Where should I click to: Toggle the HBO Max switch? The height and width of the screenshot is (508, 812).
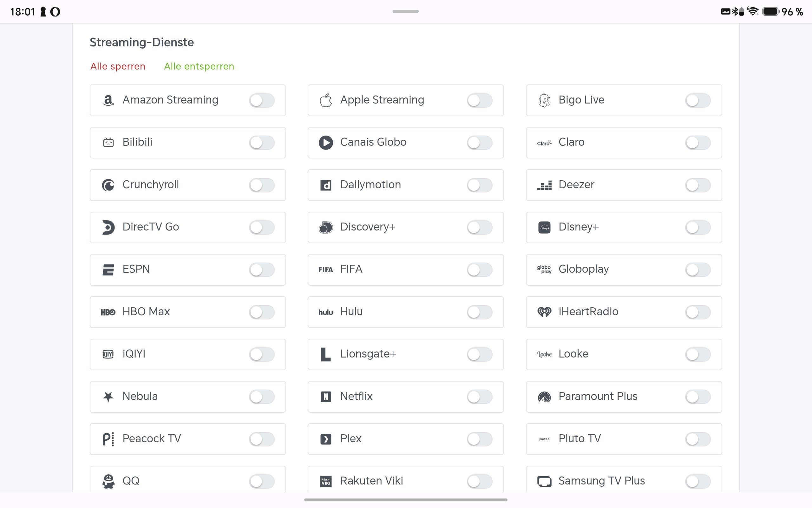[262, 312]
